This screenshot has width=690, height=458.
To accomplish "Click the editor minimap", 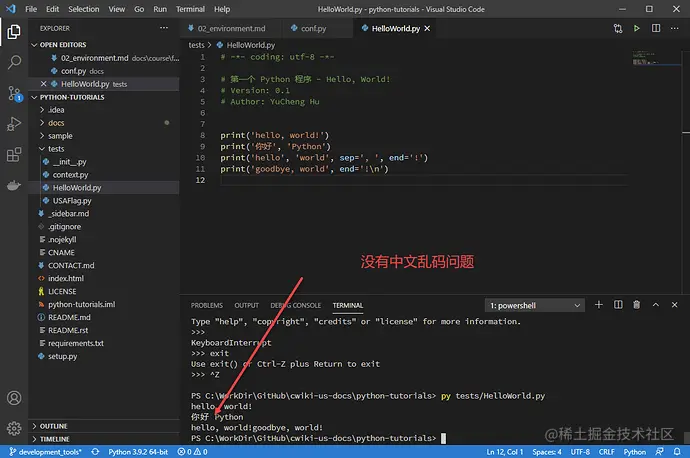I will (656, 59).
